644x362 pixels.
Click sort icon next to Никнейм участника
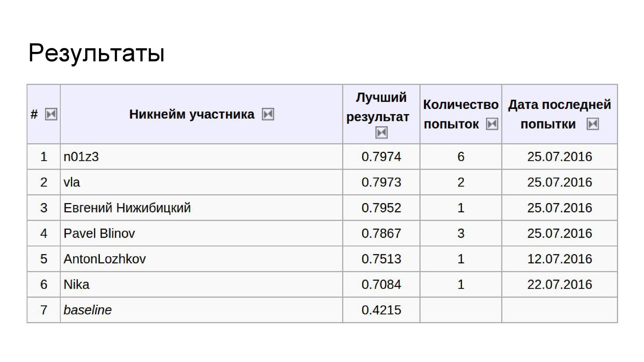(268, 114)
